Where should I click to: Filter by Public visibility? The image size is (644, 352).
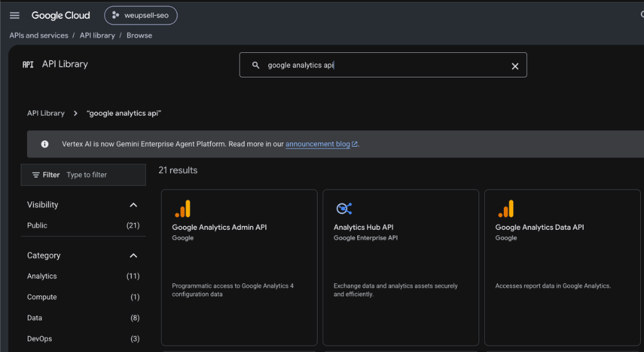[84, 225]
